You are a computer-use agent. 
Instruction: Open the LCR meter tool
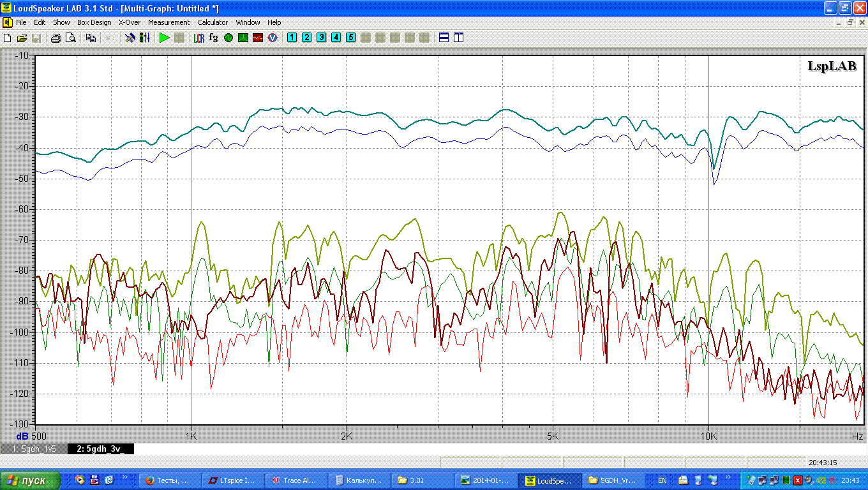pyautogui.click(x=199, y=38)
